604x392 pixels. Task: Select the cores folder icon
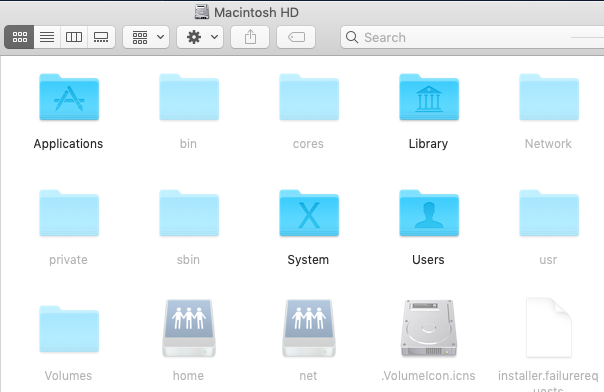pyautogui.click(x=309, y=97)
